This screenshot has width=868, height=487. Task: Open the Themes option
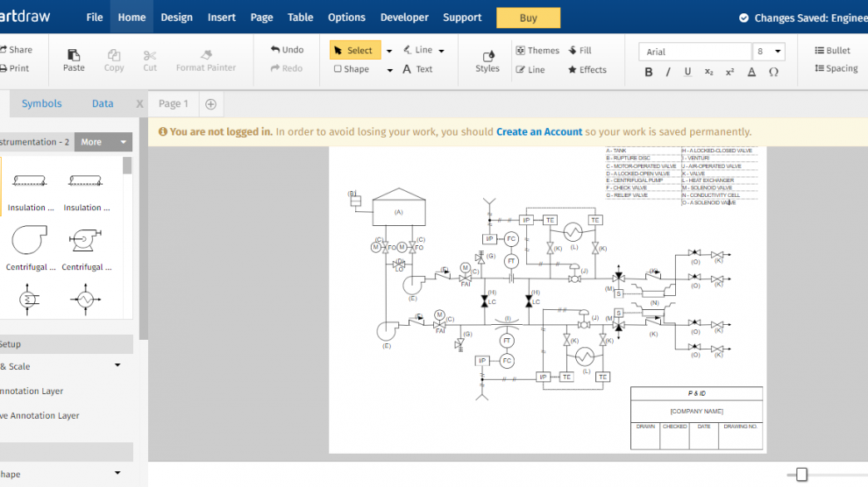point(537,50)
